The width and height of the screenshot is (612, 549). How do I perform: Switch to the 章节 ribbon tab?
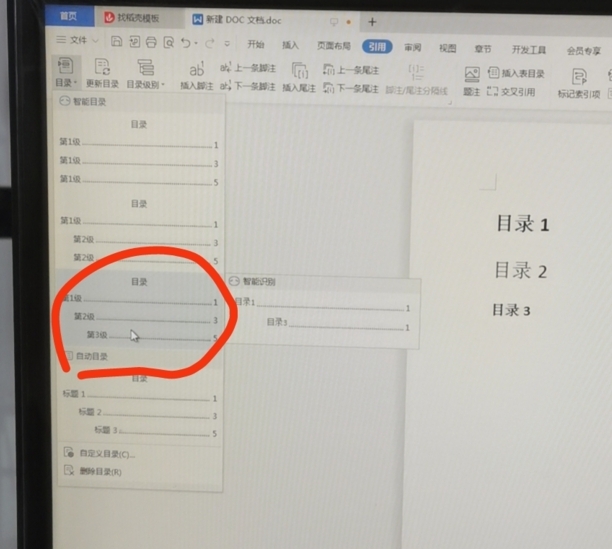[x=483, y=49]
